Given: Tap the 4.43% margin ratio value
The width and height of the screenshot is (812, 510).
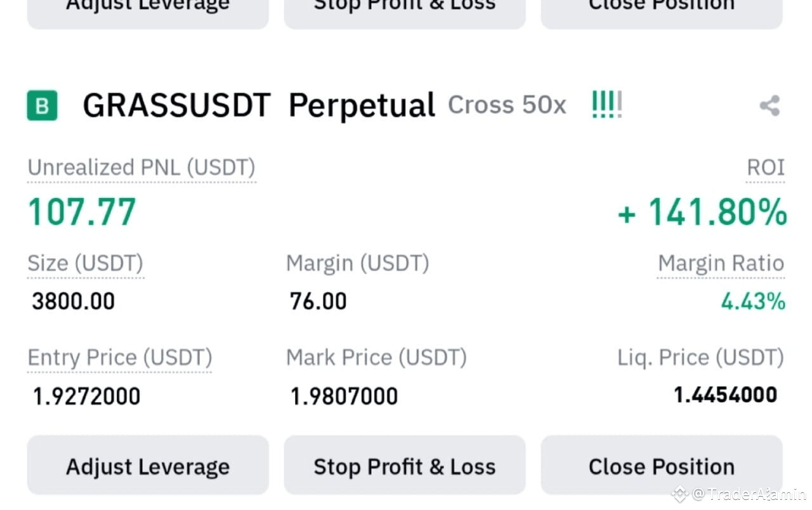Looking at the screenshot, I should [x=753, y=301].
